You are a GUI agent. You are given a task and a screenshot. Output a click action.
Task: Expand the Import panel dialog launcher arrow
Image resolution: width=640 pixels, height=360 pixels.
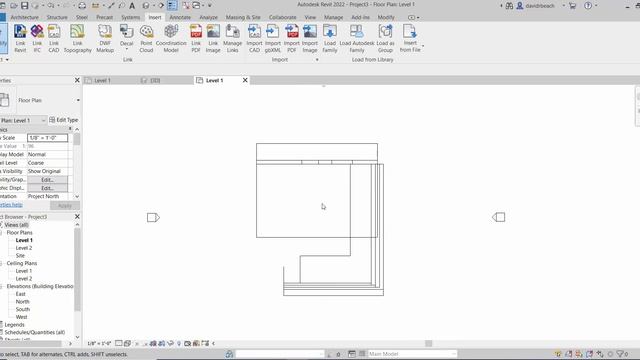click(x=317, y=60)
